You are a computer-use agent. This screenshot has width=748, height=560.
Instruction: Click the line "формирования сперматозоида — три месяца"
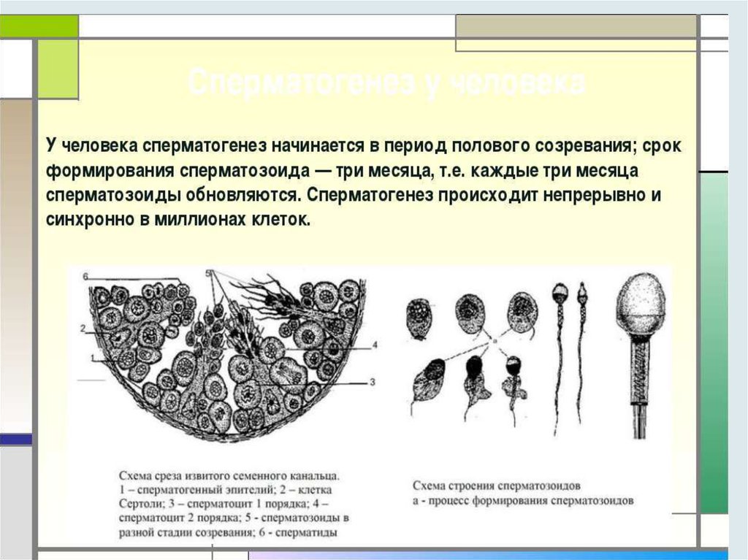coord(342,171)
